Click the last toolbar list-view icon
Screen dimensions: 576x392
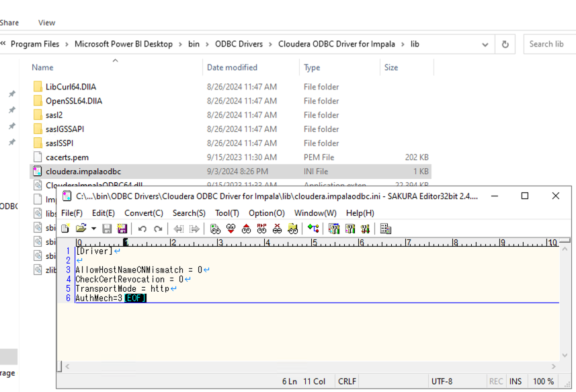[x=385, y=229]
